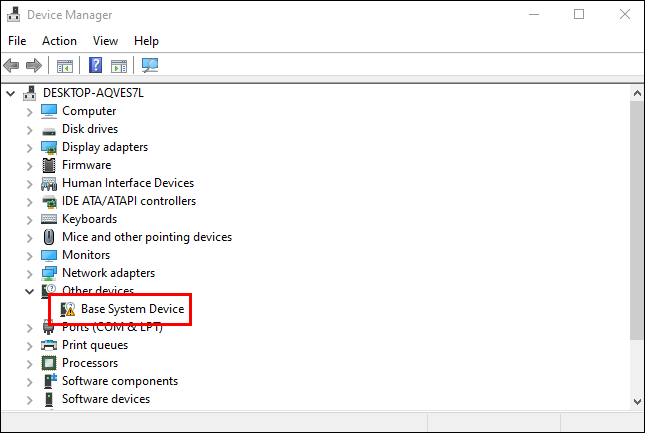This screenshot has height=433, width=645.
Task: Open the View menu
Action: click(x=105, y=41)
